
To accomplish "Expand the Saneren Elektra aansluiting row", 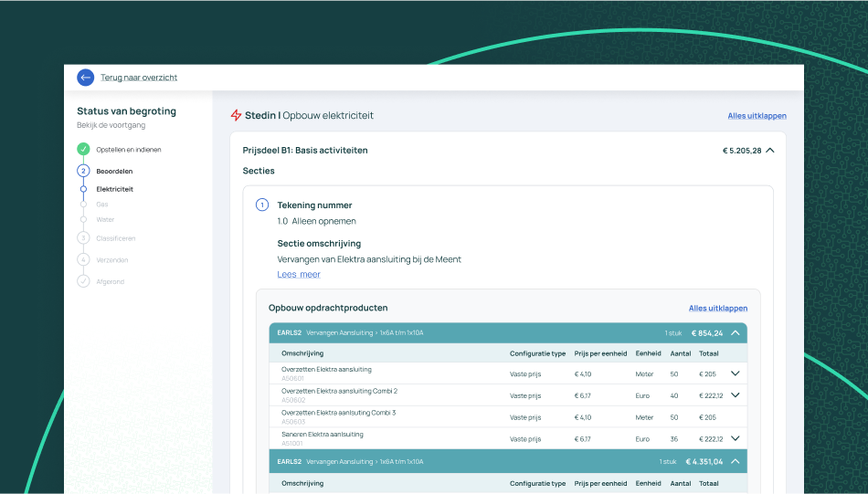I will (x=736, y=438).
